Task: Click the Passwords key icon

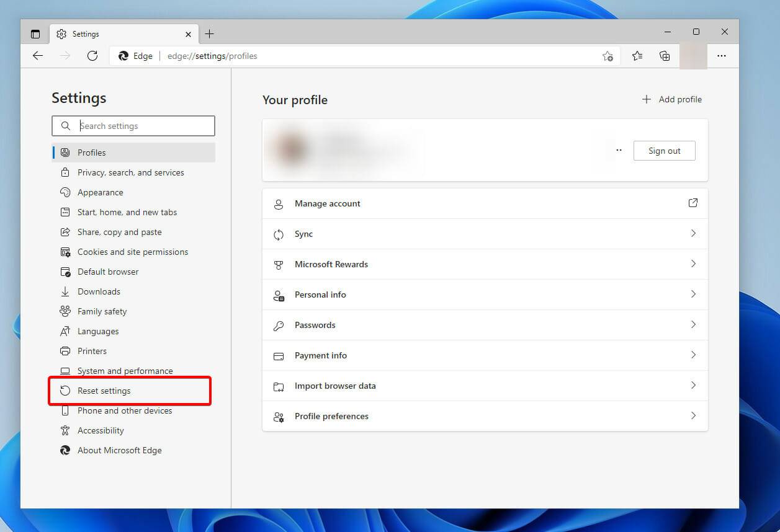Action: click(279, 326)
